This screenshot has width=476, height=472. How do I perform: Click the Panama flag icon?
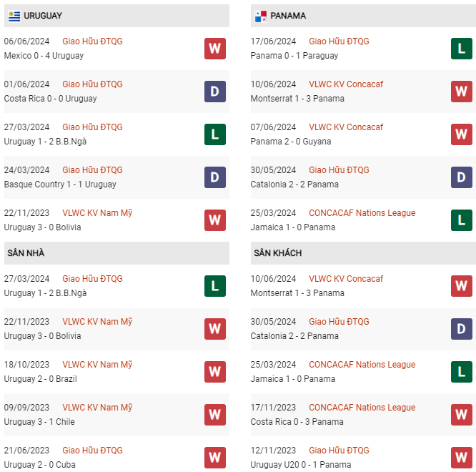pyautogui.click(x=260, y=16)
